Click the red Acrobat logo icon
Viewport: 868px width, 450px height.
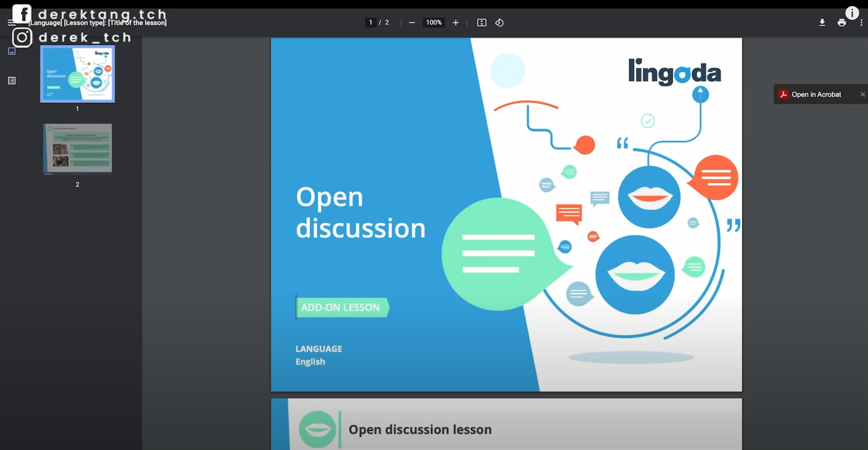coord(783,94)
